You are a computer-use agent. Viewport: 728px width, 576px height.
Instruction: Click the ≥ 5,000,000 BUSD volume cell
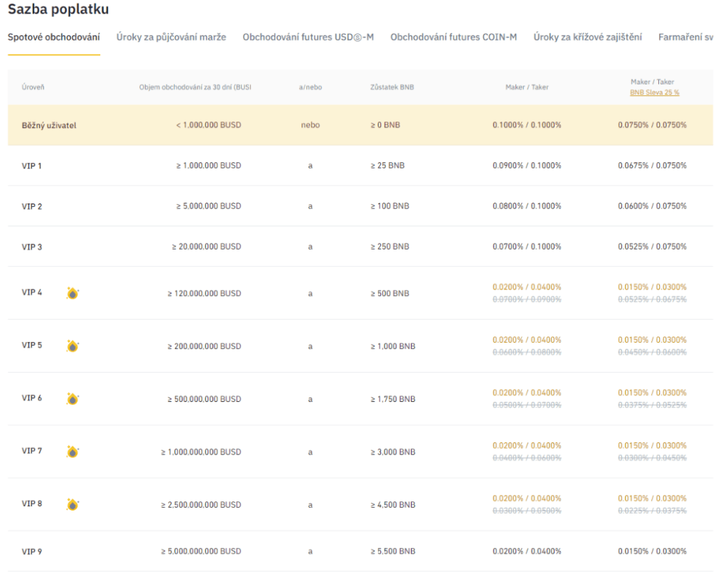[x=208, y=206]
